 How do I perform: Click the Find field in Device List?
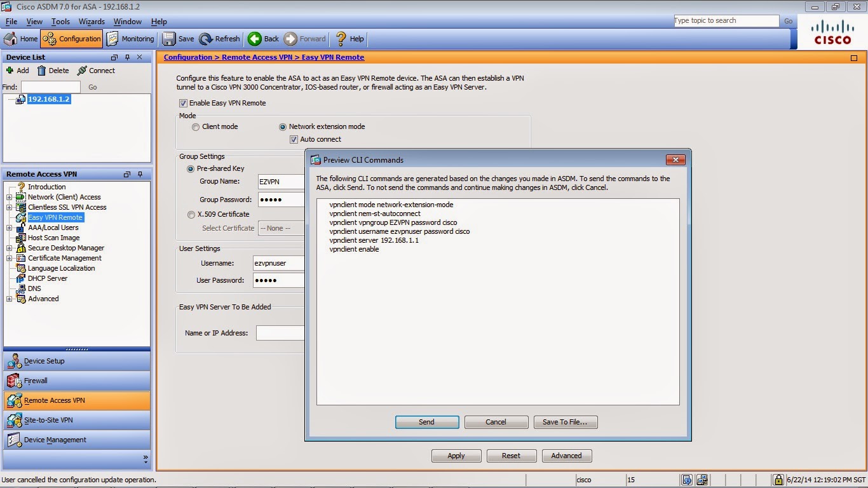(x=51, y=87)
